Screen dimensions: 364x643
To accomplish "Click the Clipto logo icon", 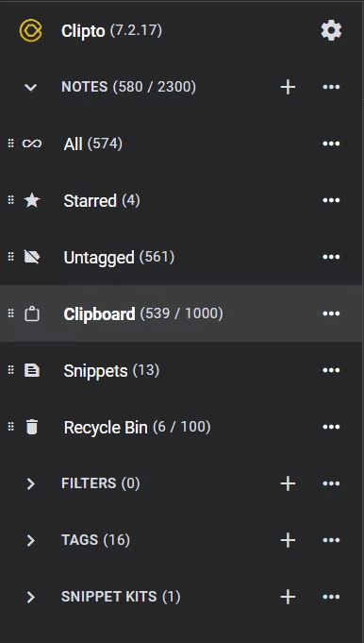I will coord(31,31).
